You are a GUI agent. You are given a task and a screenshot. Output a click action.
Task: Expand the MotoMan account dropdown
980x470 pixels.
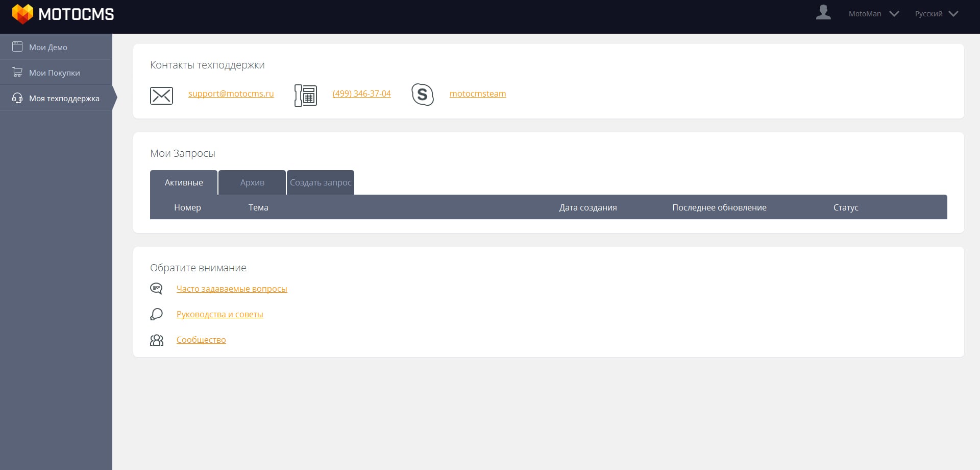873,14
